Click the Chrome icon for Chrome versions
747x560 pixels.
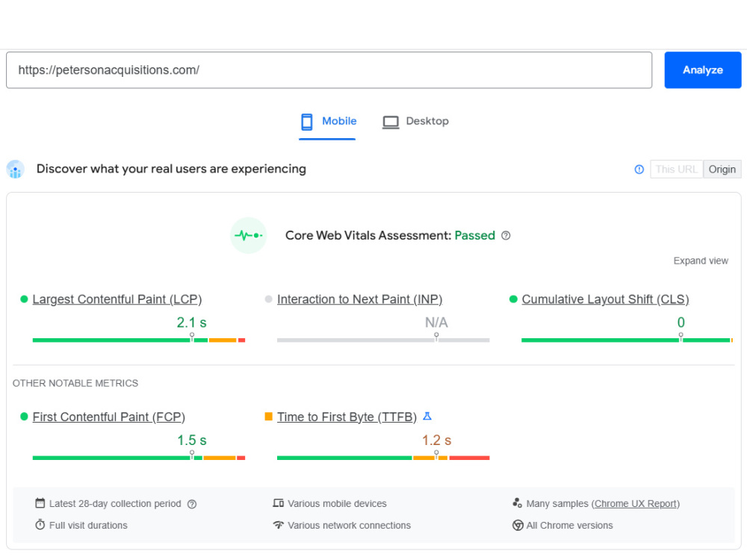coord(518,525)
